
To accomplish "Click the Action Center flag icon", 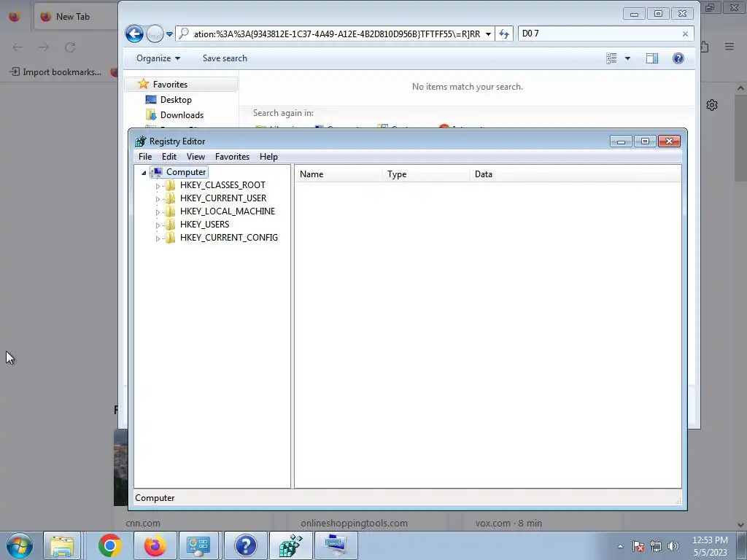I will point(638,546).
